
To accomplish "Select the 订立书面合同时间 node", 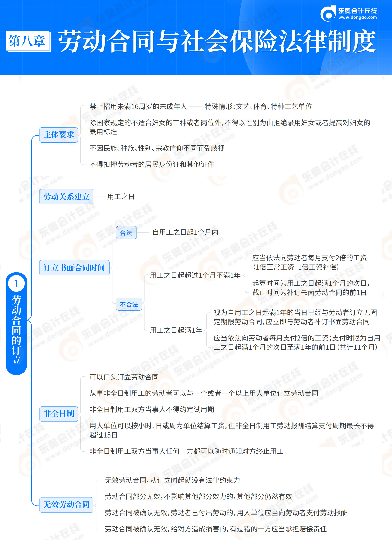I will pyautogui.click(x=74, y=268).
